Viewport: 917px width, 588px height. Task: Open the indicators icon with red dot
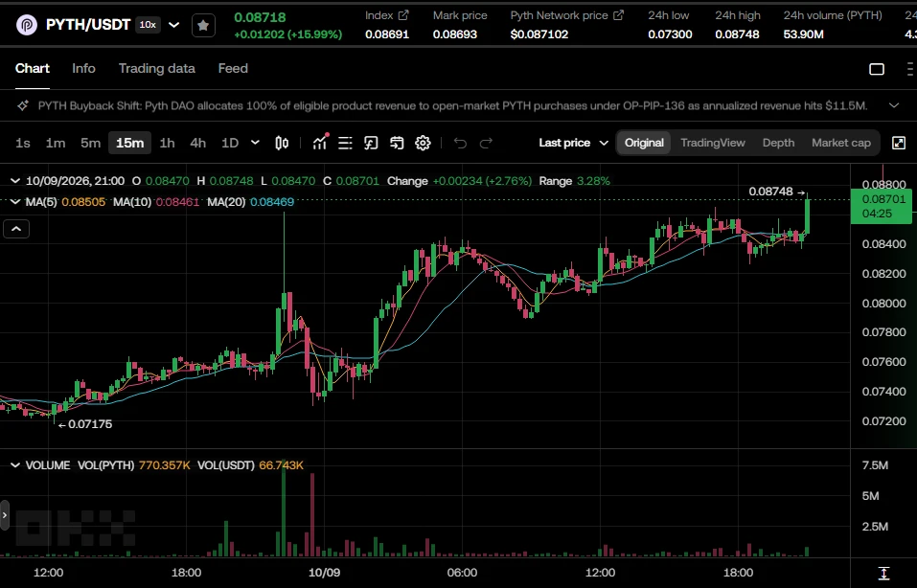coord(320,143)
